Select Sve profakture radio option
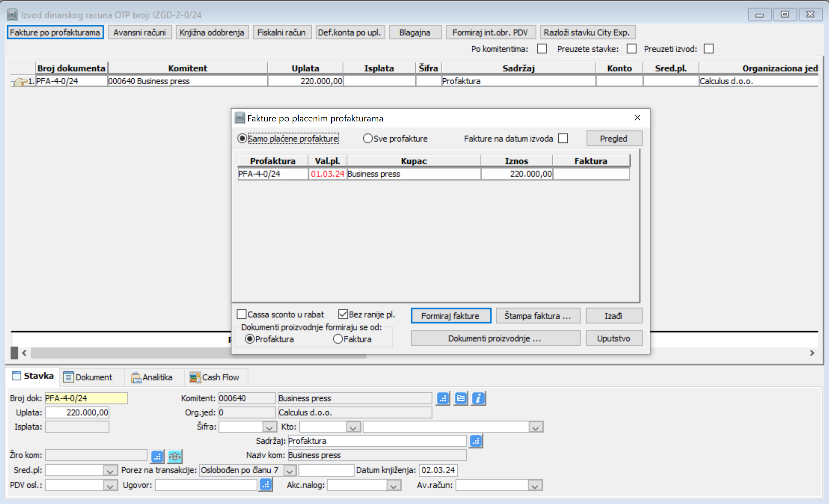Viewport: 829px width, 504px height. coord(367,138)
